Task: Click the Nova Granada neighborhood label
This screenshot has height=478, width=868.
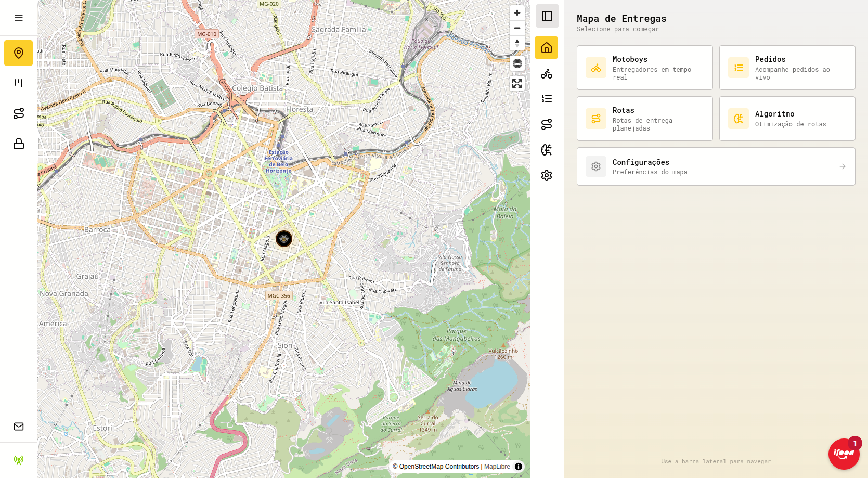Action: click(x=64, y=294)
